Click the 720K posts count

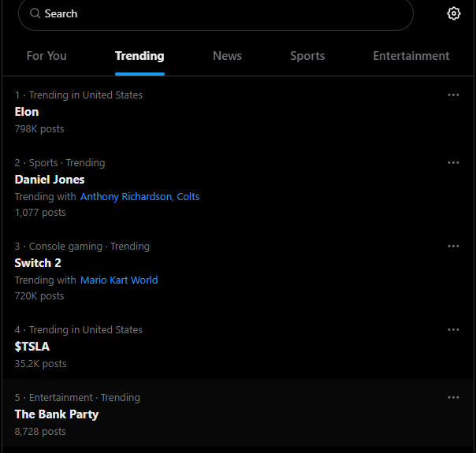(x=39, y=296)
